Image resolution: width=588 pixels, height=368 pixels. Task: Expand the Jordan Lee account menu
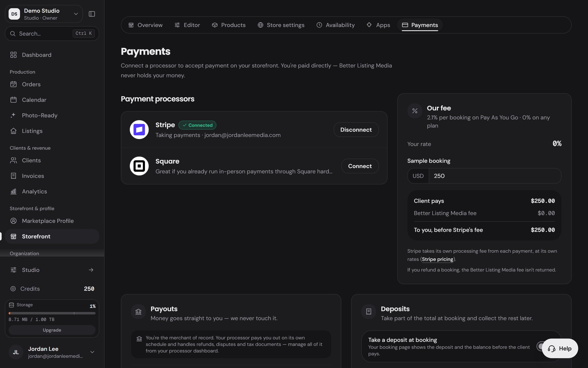coord(52,352)
